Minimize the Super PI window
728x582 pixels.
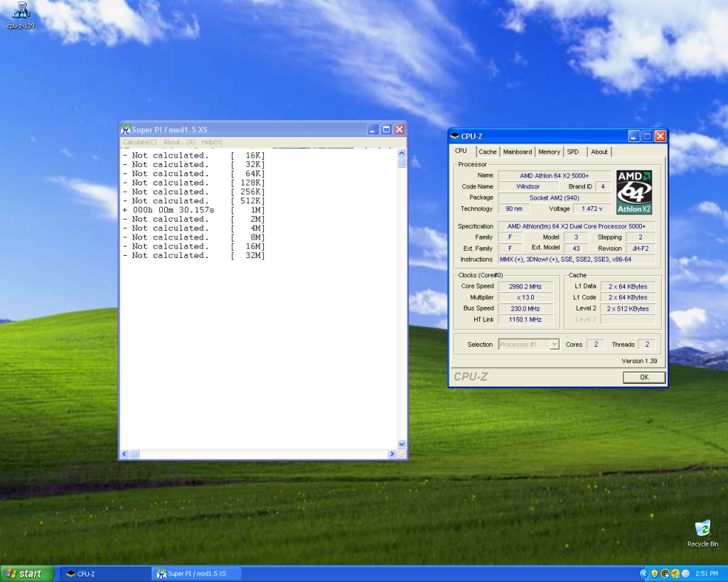[x=373, y=129]
